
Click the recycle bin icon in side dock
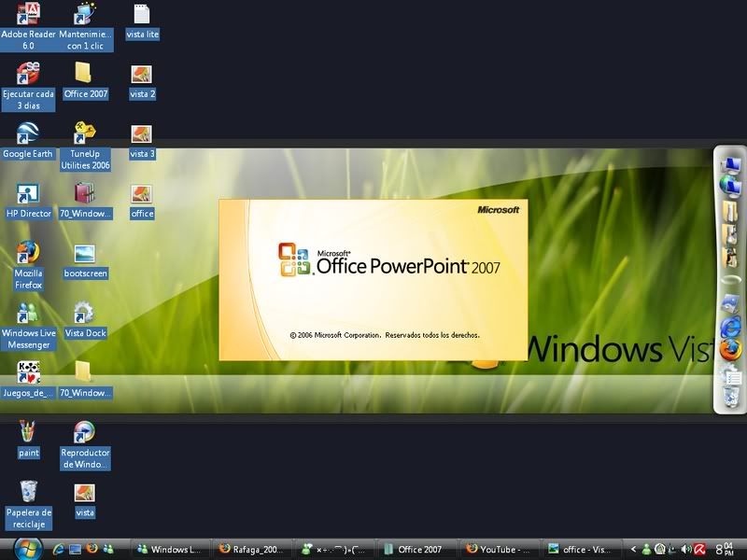point(731,397)
